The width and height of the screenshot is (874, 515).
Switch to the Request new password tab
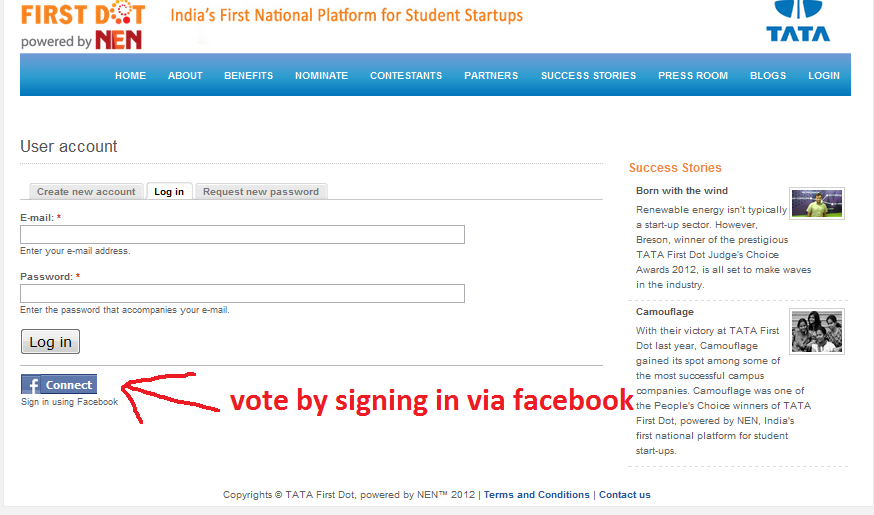coord(261,192)
